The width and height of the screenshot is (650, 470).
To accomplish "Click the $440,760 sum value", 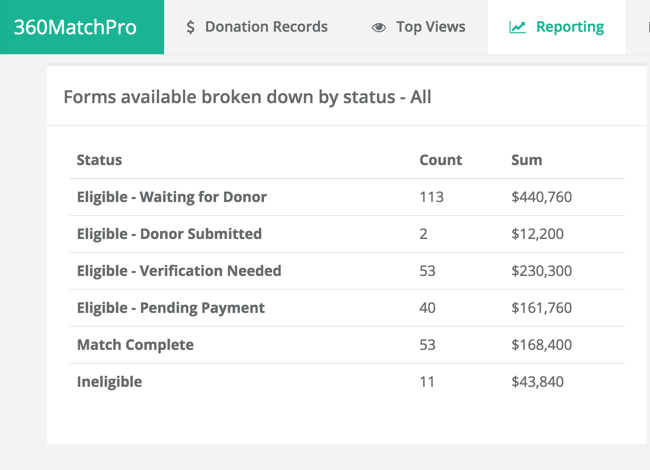I will coord(541,197).
